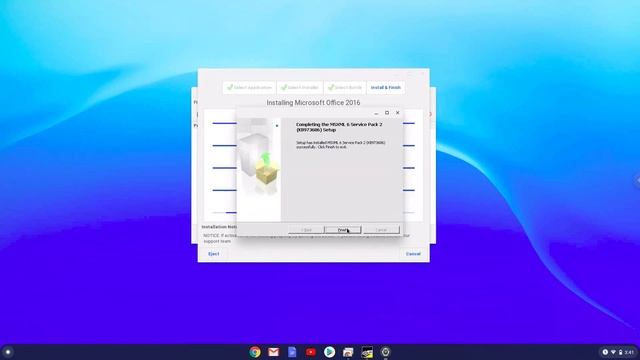Minimize the MSXML setup dialog

(376, 113)
